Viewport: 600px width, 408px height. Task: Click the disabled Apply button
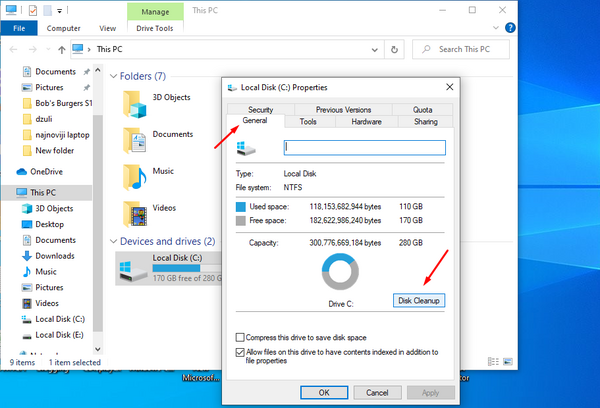tap(430, 393)
